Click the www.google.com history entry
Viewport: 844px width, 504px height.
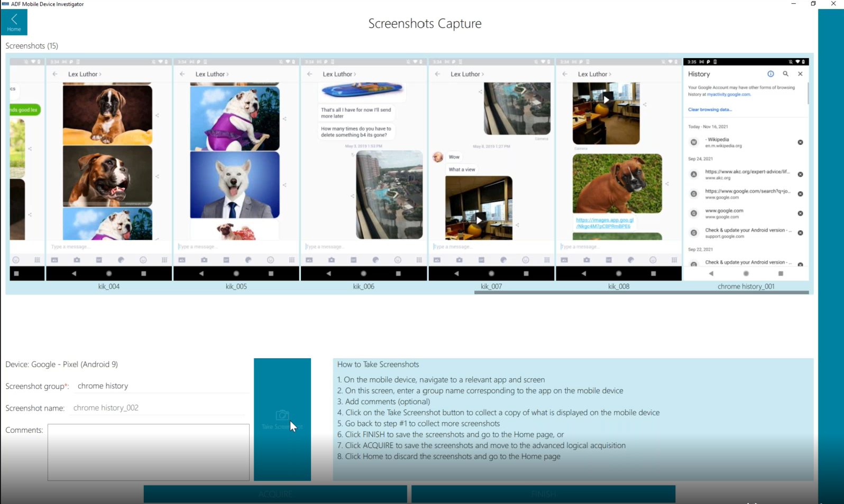[724, 213]
